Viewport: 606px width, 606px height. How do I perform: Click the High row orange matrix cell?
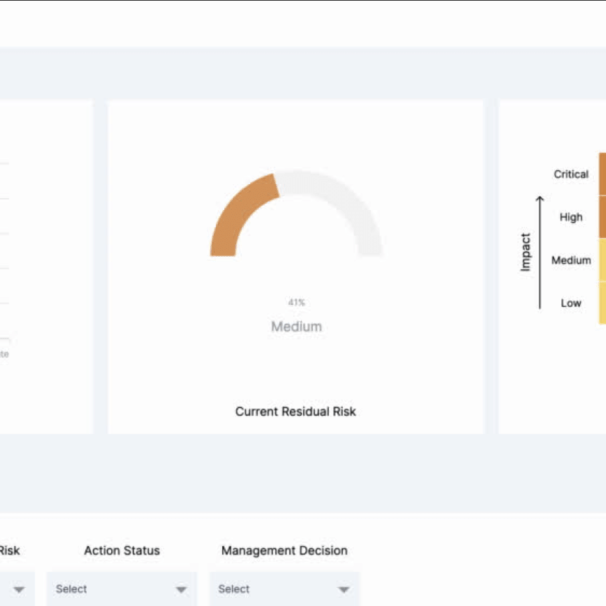[x=603, y=217]
